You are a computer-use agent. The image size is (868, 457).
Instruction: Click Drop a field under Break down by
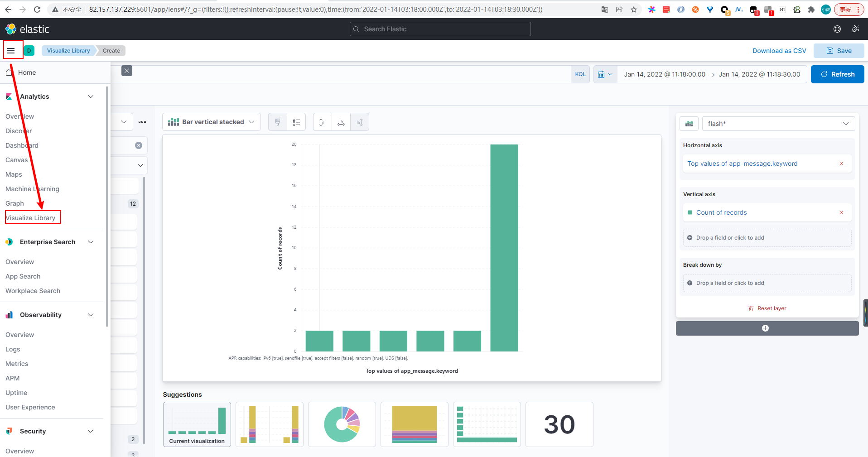click(x=767, y=283)
